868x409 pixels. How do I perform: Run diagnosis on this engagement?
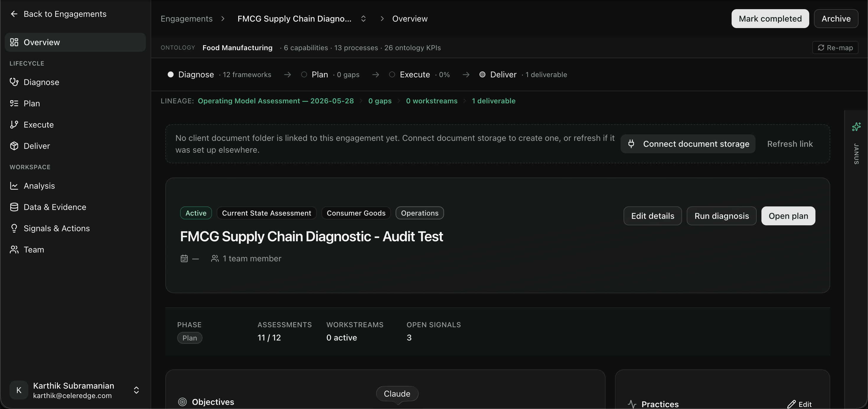tap(722, 216)
